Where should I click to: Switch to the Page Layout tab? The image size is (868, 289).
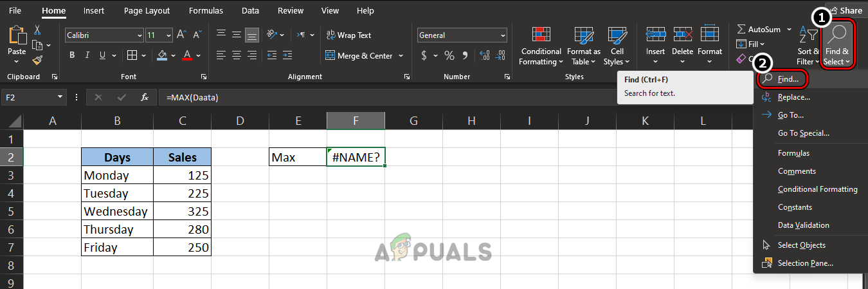(147, 11)
